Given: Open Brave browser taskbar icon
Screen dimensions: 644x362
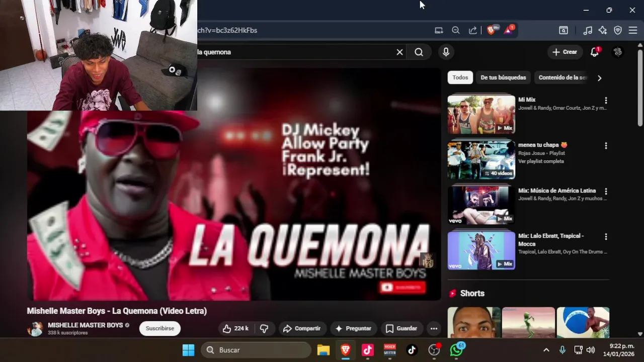Looking at the screenshot, I should pos(346,350).
